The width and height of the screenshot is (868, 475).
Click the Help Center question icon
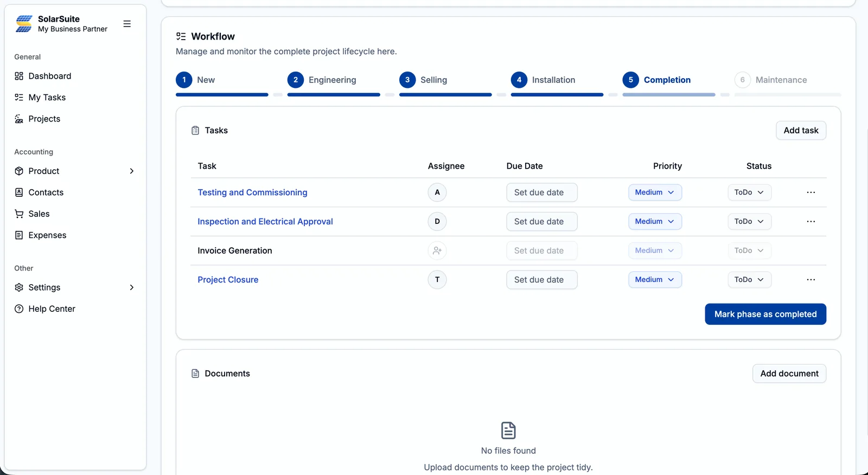(19, 309)
